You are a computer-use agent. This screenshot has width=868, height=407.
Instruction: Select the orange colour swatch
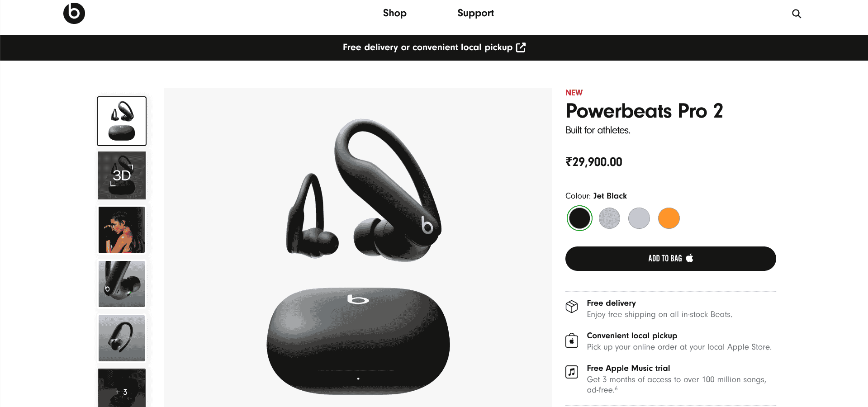(669, 218)
